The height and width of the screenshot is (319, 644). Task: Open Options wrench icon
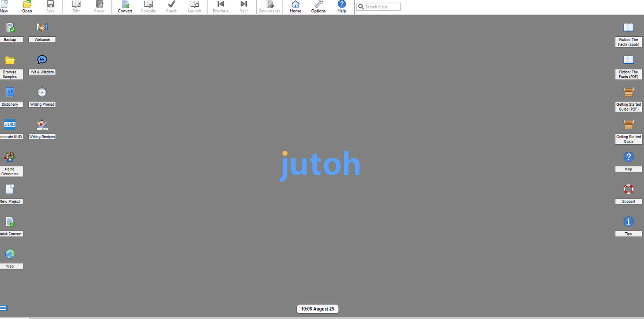[318, 4]
